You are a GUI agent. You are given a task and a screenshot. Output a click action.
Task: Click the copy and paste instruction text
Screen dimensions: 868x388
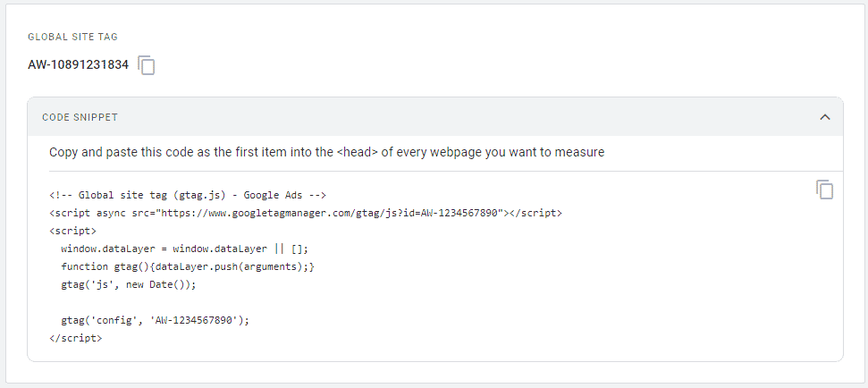326,152
